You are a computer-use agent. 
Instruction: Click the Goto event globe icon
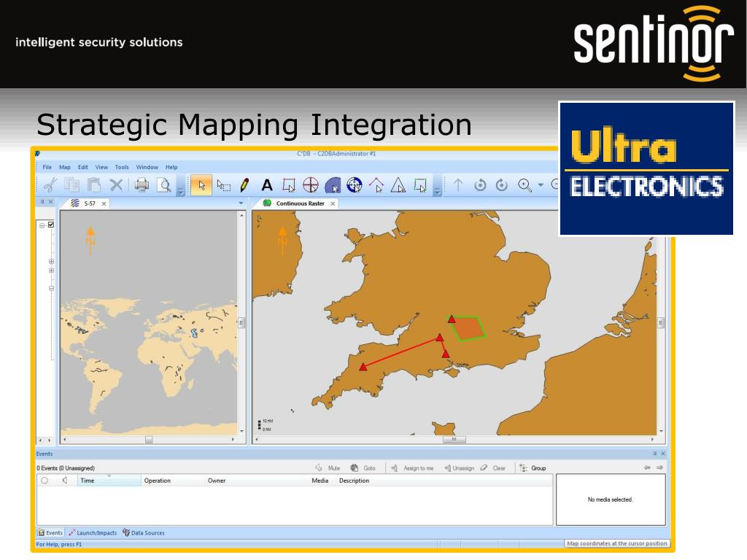(x=355, y=468)
